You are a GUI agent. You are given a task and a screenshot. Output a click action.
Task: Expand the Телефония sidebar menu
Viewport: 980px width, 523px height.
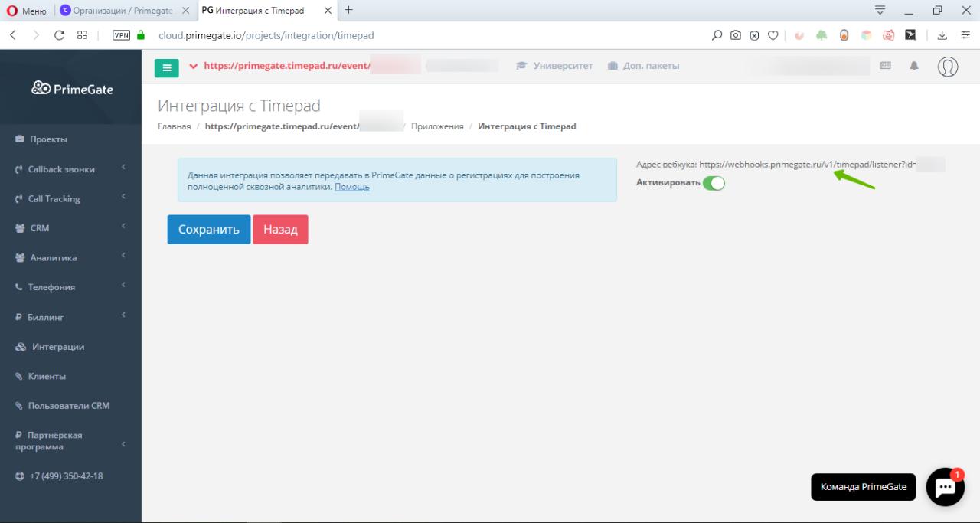coord(70,287)
